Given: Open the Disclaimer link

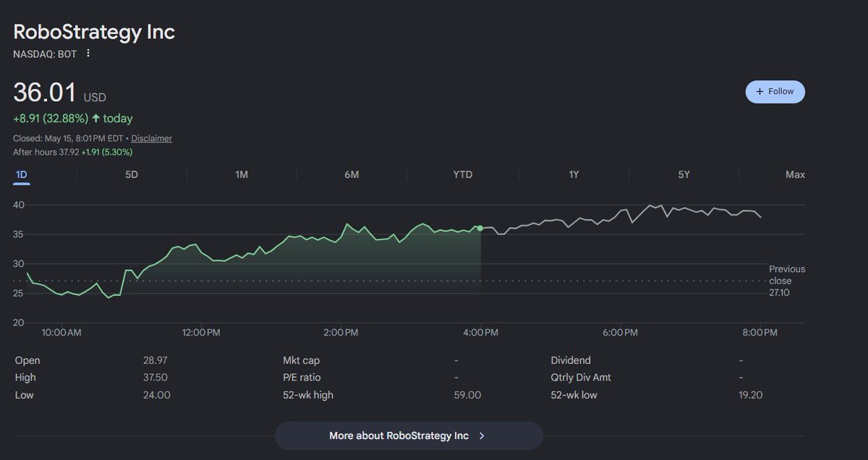Looking at the screenshot, I should coord(152,138).
